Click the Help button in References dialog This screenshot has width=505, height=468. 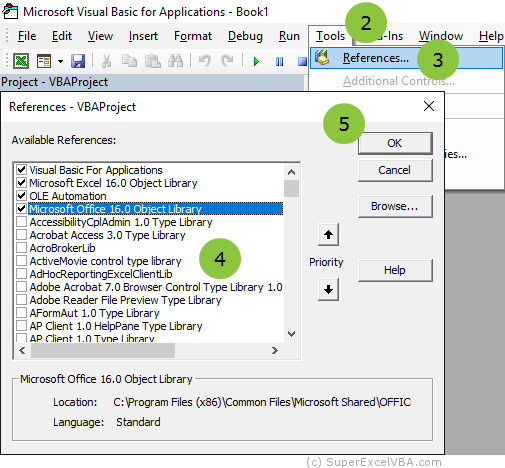395,270
